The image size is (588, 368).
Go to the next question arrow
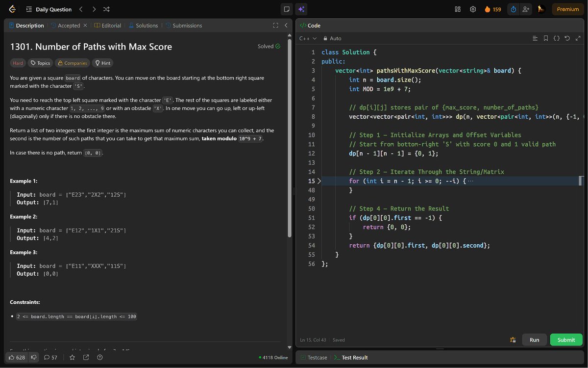coord(94,9)
